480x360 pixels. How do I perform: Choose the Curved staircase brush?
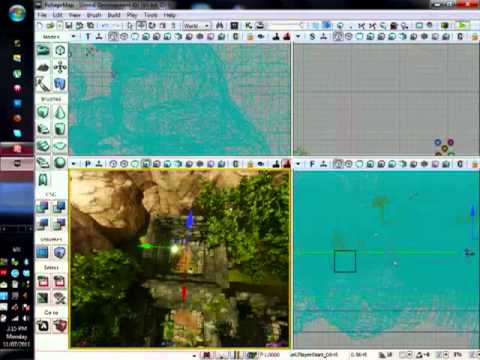coord(43,129)
